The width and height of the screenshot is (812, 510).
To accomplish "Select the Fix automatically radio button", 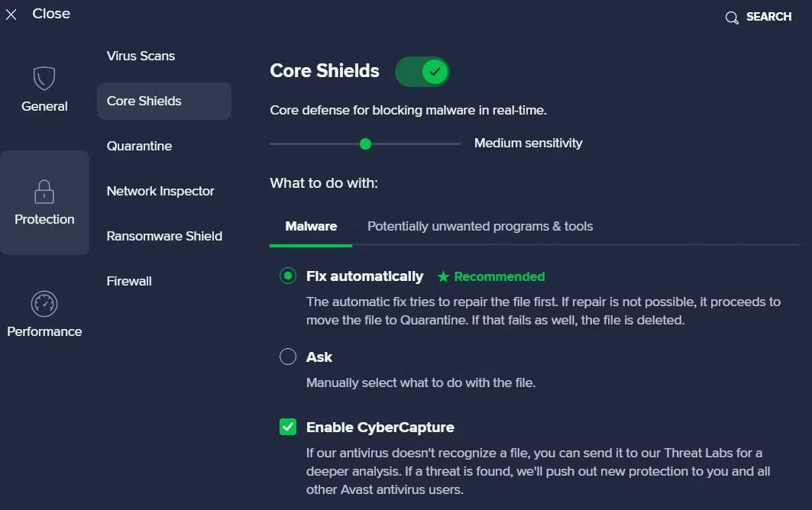I will [288, 276].
